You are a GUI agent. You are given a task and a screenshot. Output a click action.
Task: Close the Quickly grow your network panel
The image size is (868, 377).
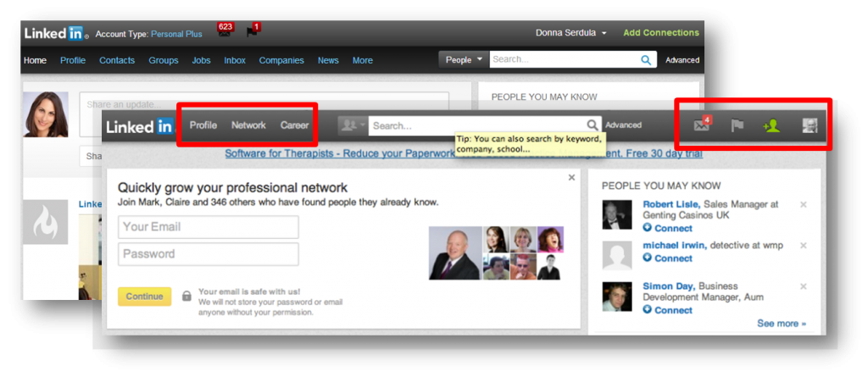[x=571, y=178]
